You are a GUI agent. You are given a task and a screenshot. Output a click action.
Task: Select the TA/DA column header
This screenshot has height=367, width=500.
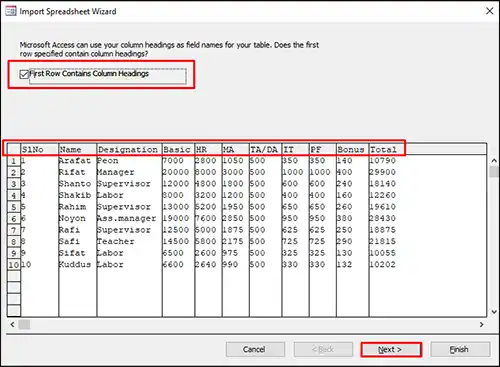[x=265, y=149]
